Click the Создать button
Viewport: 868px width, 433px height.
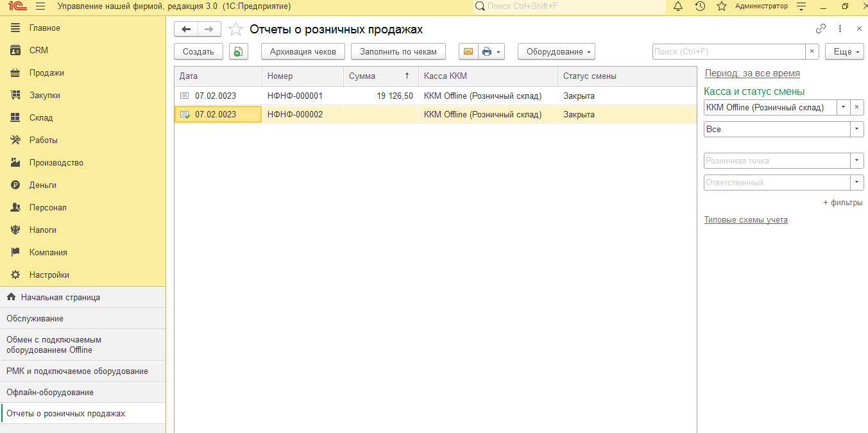click(x=198, y=52)
